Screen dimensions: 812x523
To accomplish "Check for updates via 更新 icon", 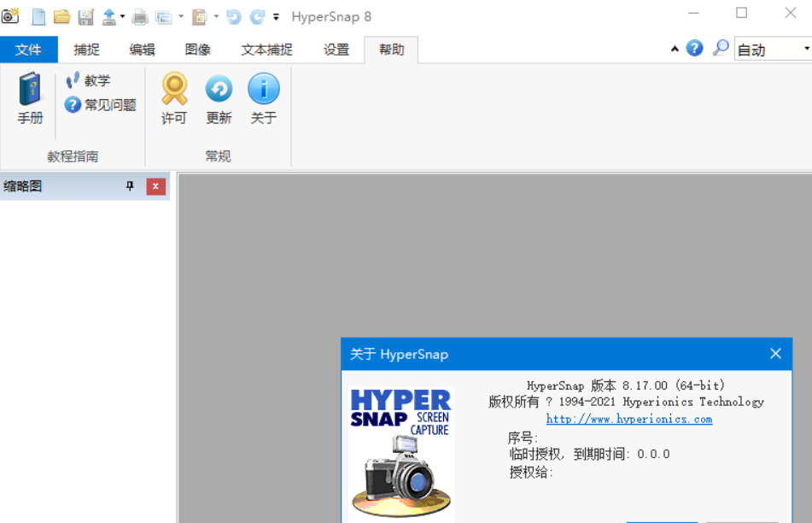I will tap(219, 98).
